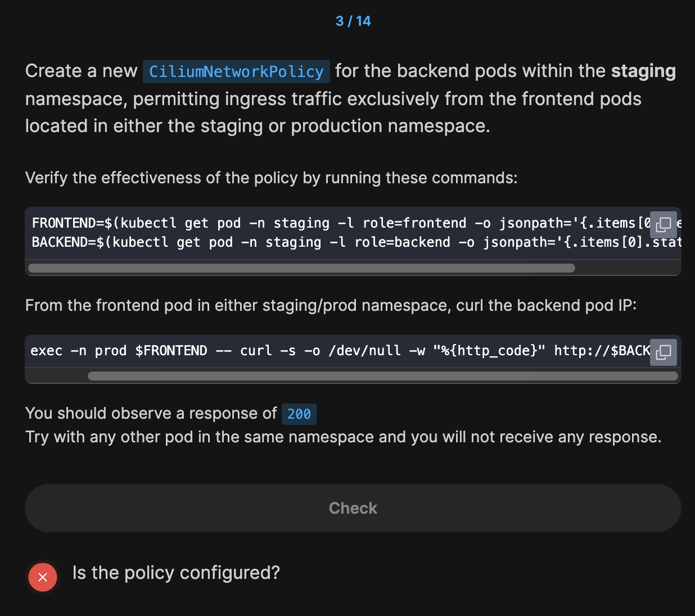Click the bold word "staging"
The image size is (695, 616).
(643, 71)
